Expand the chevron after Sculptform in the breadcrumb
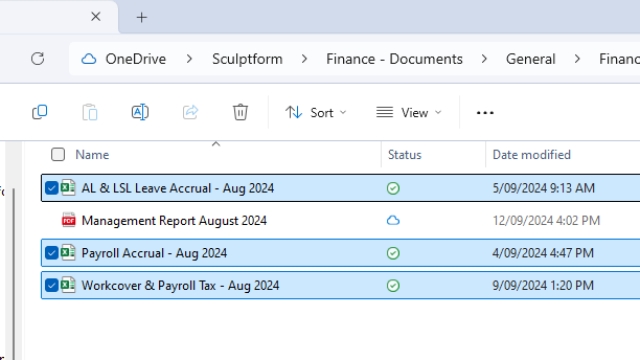The width and height of the screenshot is (640, 360). tap(304, 59)
